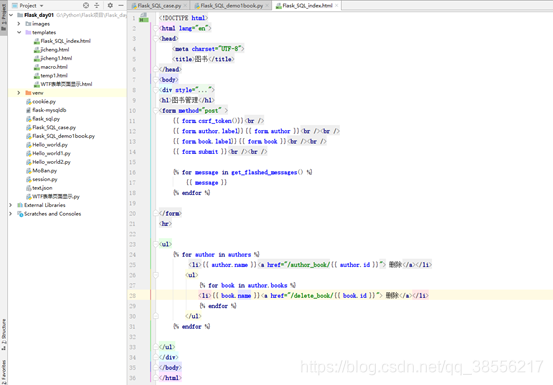553x385 pixels.
Task: Click the images folder icon
Action: coord(28,24)
